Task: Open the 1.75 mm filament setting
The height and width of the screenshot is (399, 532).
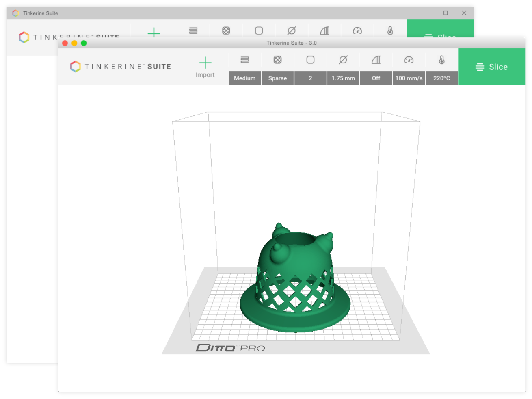Action: tap(343, 78)
